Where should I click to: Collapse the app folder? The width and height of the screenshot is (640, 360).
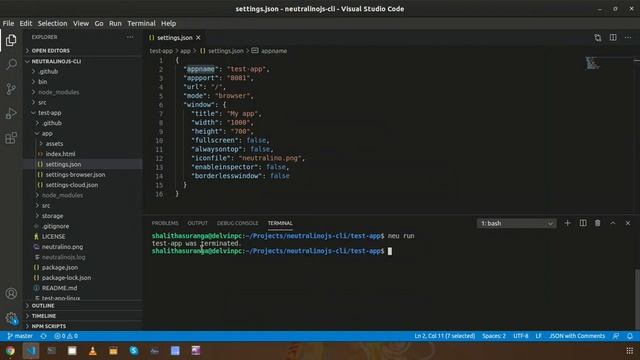pyautogui.click(x=83, y=133)
